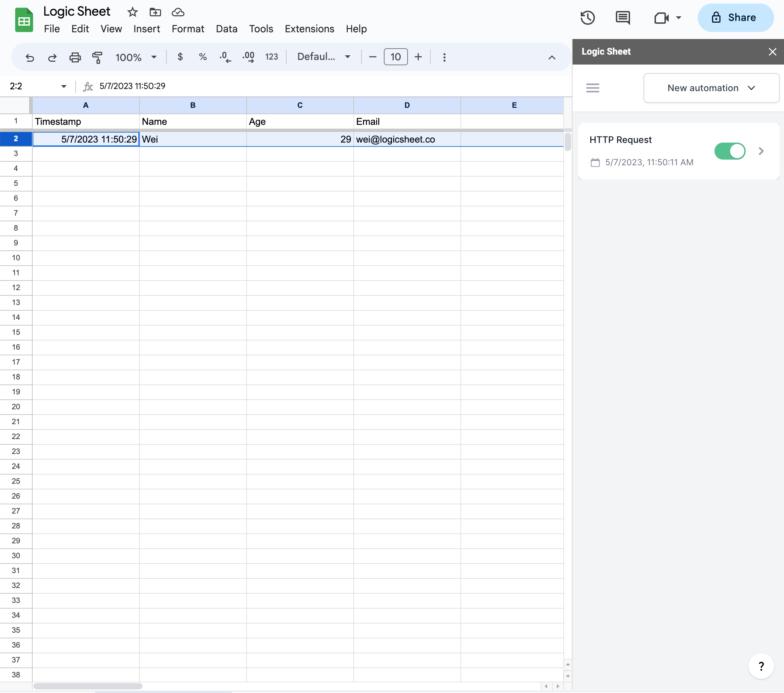Click the undo icon in toolbar
This screenshot has width=784, height=693.
point(29,57)
